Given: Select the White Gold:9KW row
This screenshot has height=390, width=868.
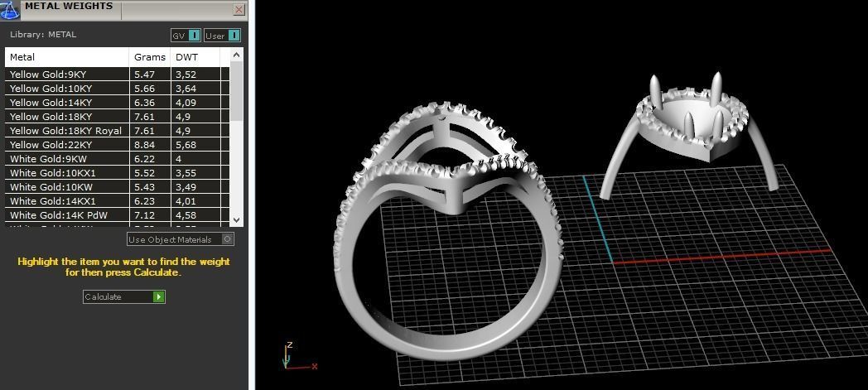Looking at the screenshot, I should point(117,159).
